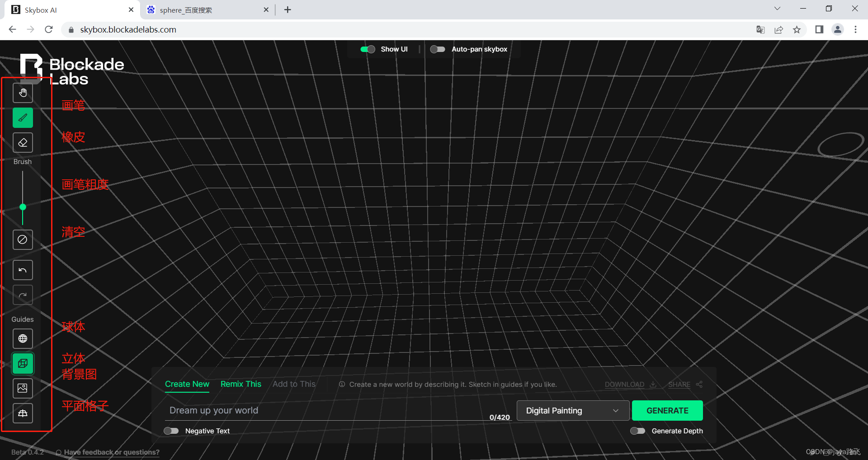Toggle the cube grid guide

point(23,363)
